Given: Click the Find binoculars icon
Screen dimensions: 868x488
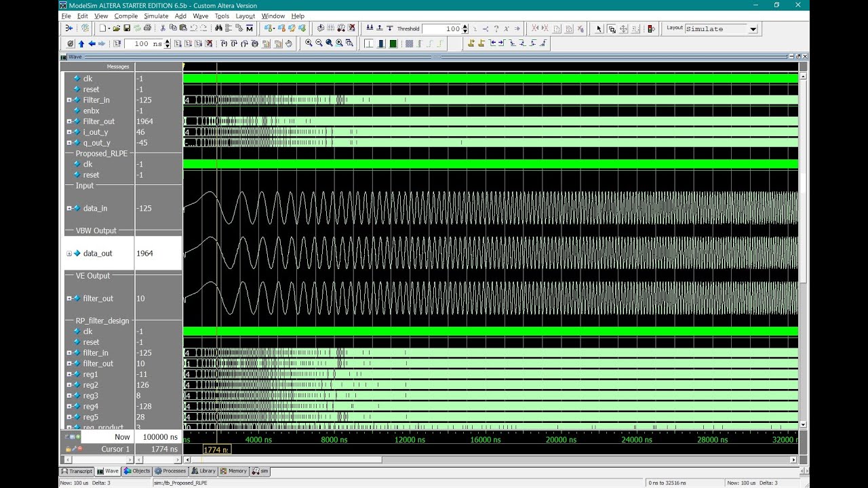Looking at the screenshot, I should click(x=218, y=28).
